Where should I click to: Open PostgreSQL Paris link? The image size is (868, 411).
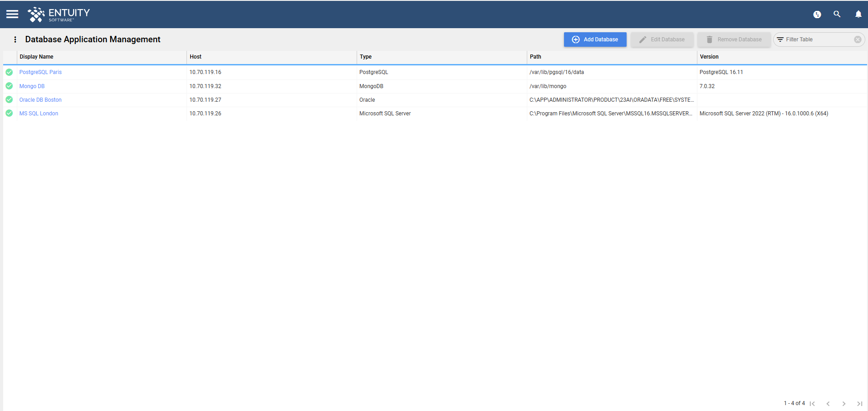(40, 72)
